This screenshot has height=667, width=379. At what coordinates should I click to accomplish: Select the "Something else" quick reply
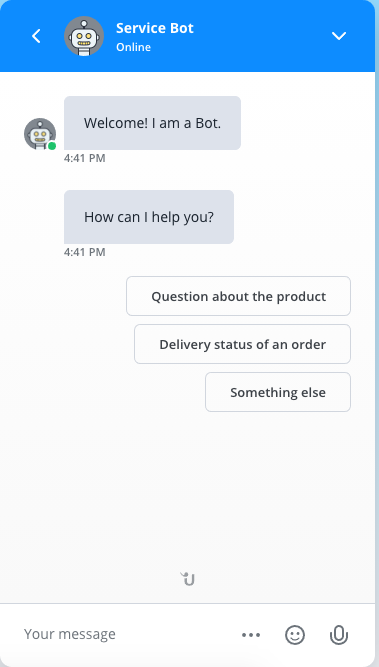[x=278, y=392]
